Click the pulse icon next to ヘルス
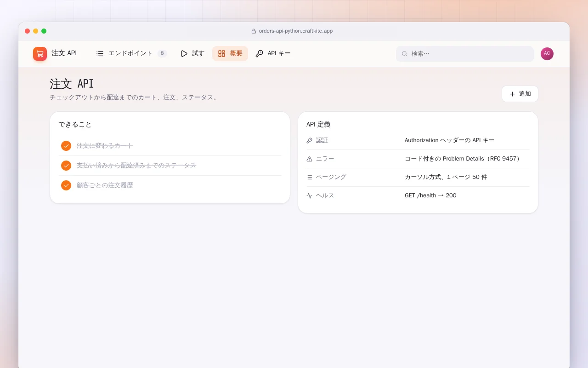 click(309, 195)
